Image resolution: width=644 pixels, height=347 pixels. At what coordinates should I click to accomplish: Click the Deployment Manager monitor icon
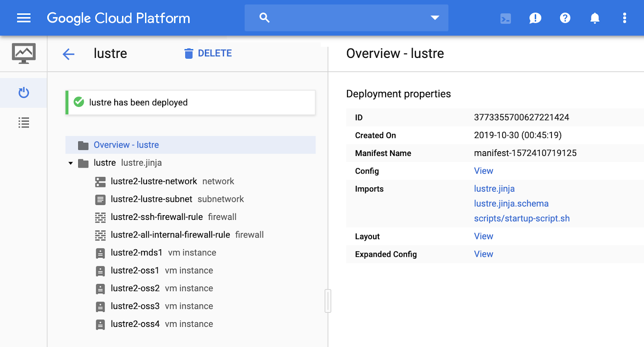click(24, 53)
